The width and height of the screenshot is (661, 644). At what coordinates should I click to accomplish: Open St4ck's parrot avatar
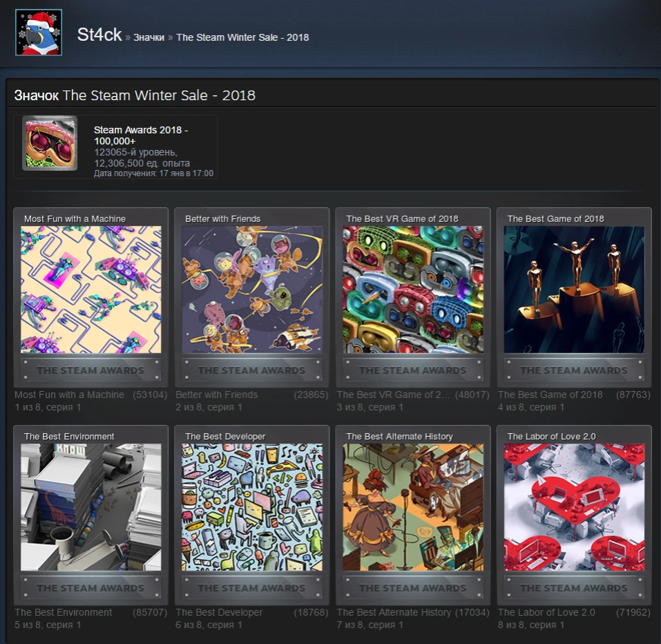pos(39,32)
